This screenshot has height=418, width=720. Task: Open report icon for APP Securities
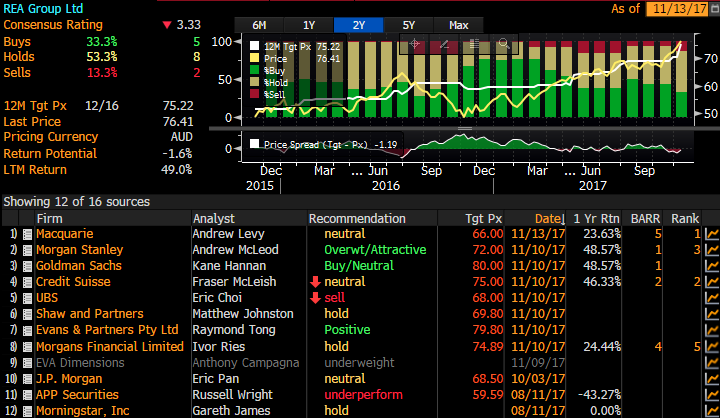pos(28,395)
